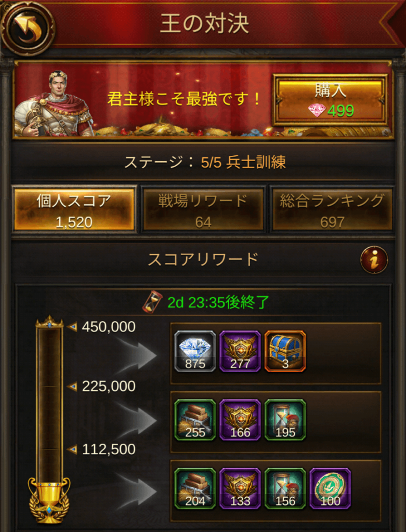406x532 pixels.
Task: Tap the 255 lumber resource icon
Action: [195, 420]
